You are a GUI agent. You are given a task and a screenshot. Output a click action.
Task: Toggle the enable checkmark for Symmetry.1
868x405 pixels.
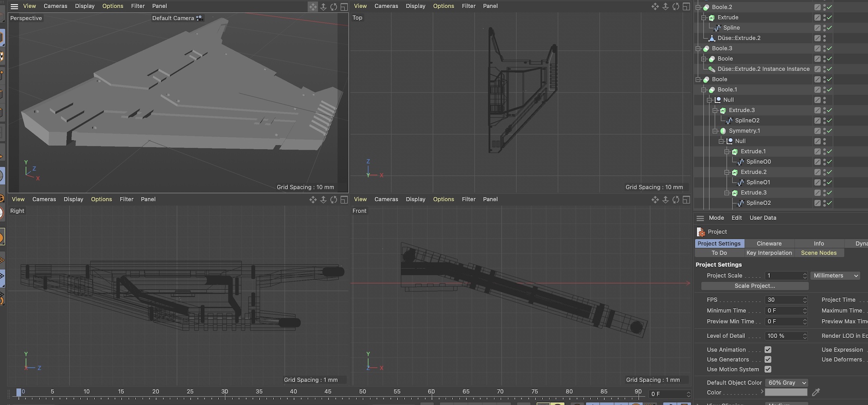point(830,131)
